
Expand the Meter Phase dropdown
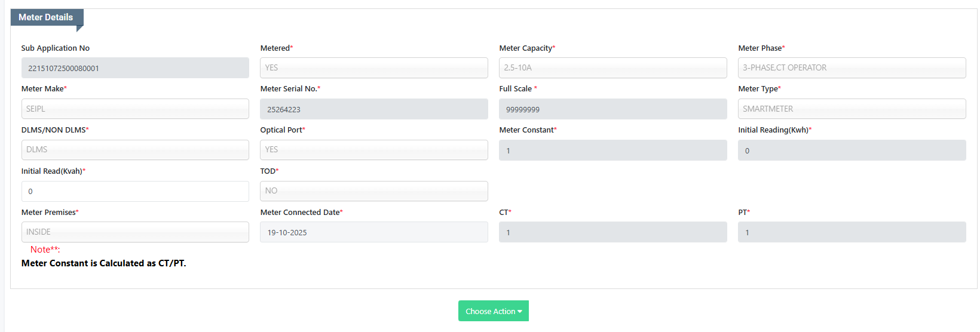pos(852,68)
